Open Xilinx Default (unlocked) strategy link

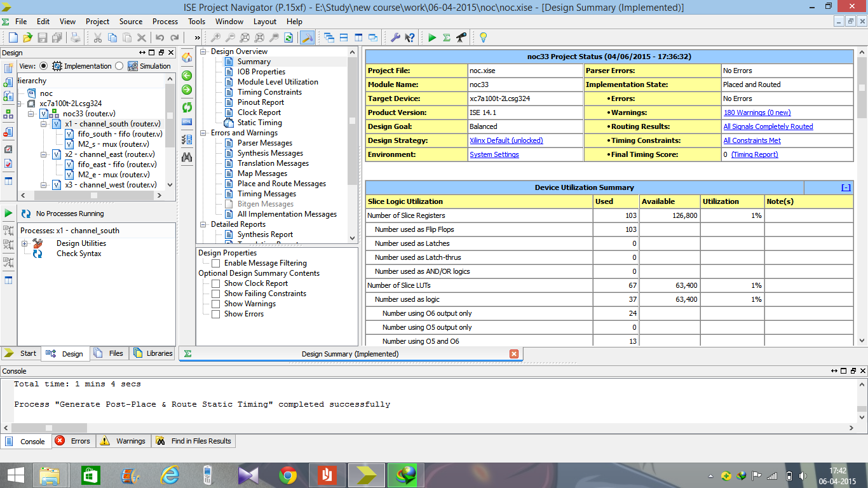506,140
